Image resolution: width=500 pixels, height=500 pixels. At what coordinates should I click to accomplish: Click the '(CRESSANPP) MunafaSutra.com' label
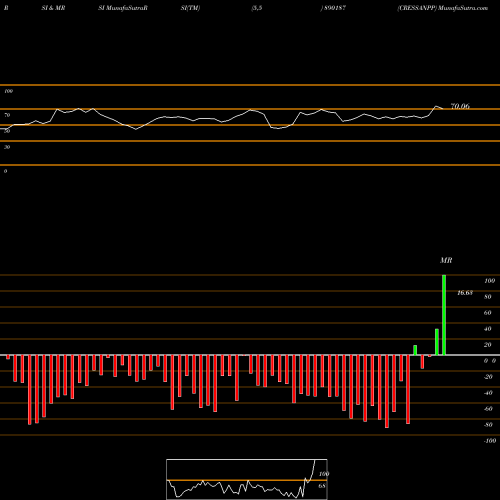[x=443, y=8]
